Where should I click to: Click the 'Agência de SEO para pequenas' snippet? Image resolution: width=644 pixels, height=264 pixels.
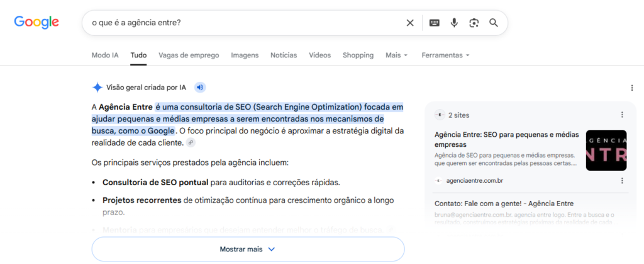(506, 159)
